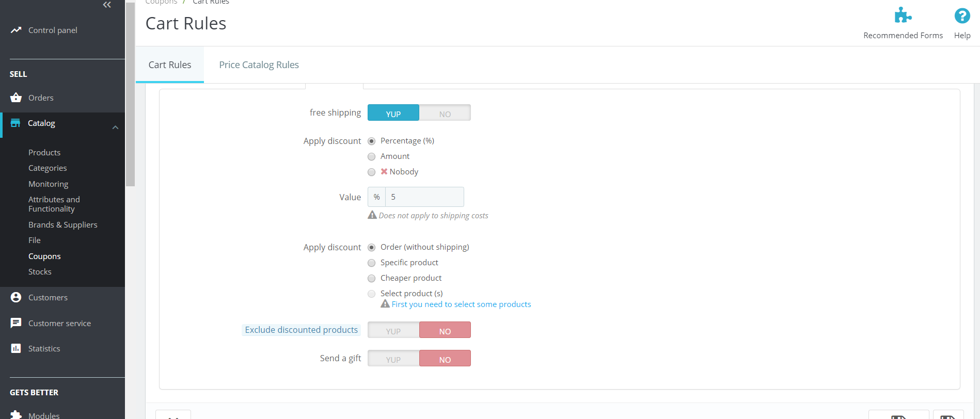Set Send a gift to YUP
Screen dimensions: 980x419
click(393, 359)
